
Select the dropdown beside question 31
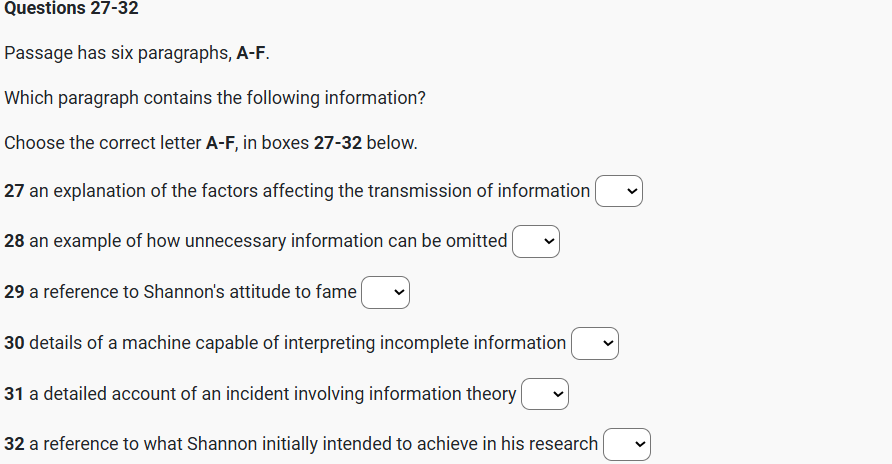(x=545, y=394)
